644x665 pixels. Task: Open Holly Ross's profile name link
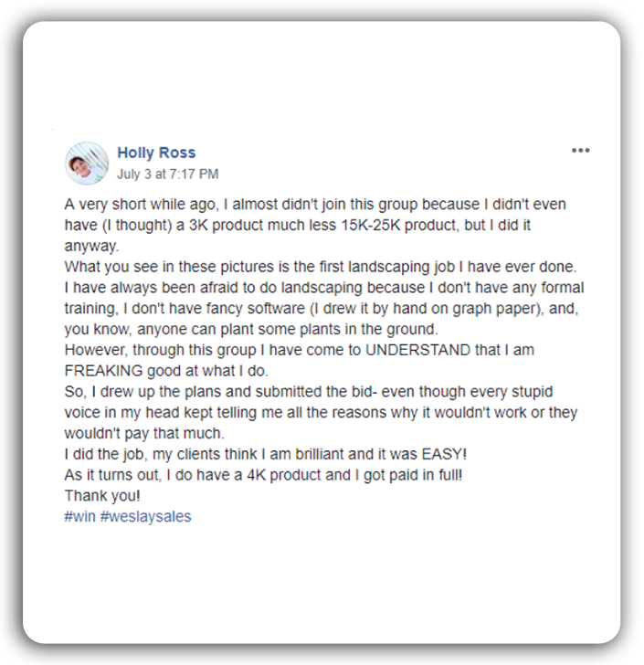pos(156,153)
